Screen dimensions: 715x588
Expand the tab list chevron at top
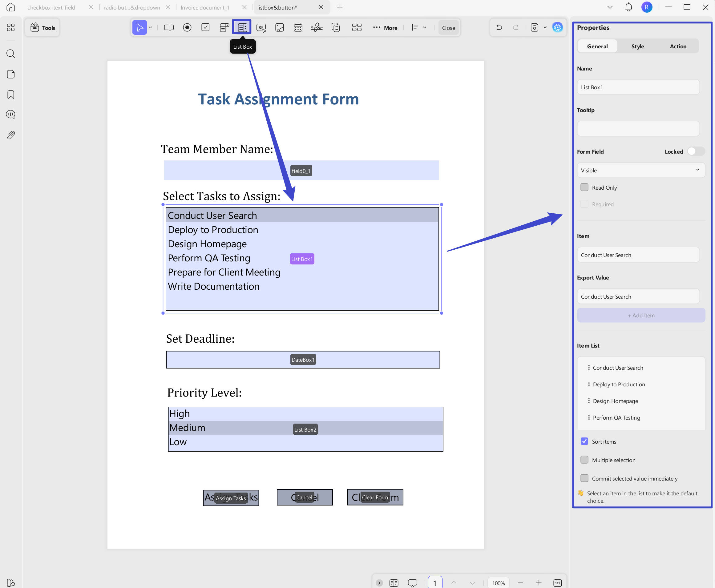coord(610,7)
